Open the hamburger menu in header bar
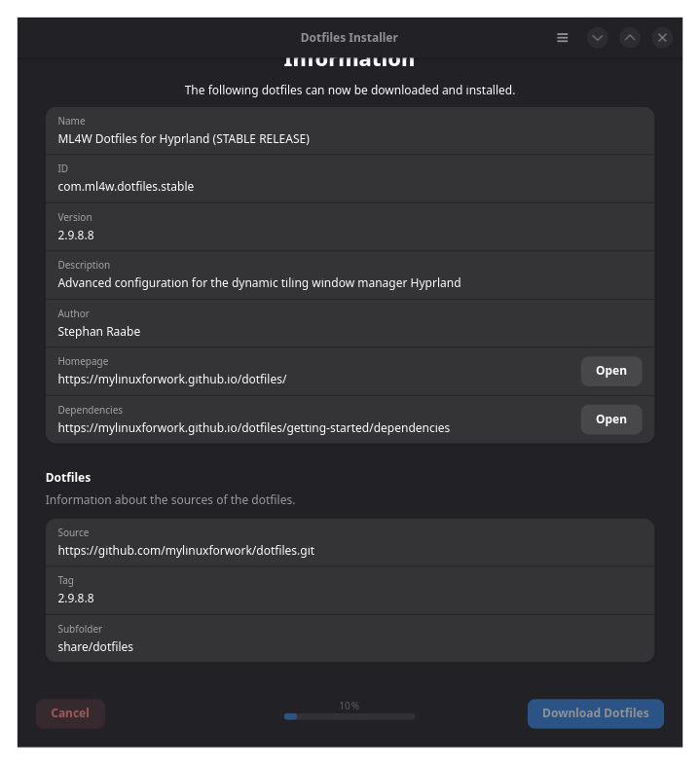 click(x=563, y=38)
